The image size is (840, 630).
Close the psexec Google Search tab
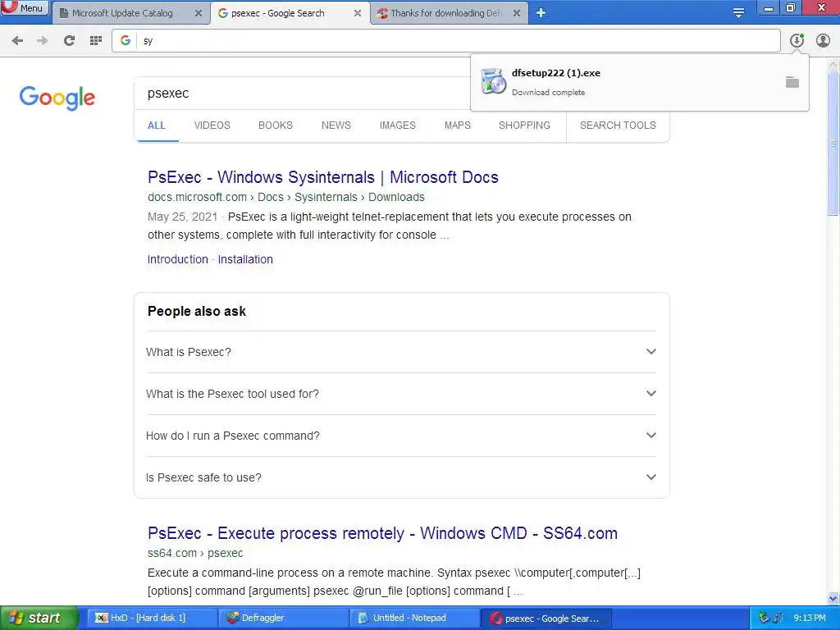point(358,13)
